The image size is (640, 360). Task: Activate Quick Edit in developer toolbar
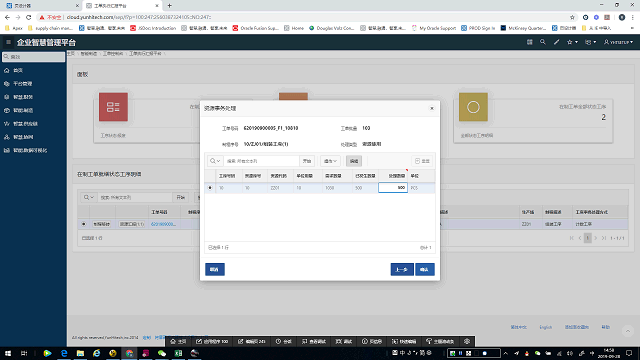tap(404, 341)
